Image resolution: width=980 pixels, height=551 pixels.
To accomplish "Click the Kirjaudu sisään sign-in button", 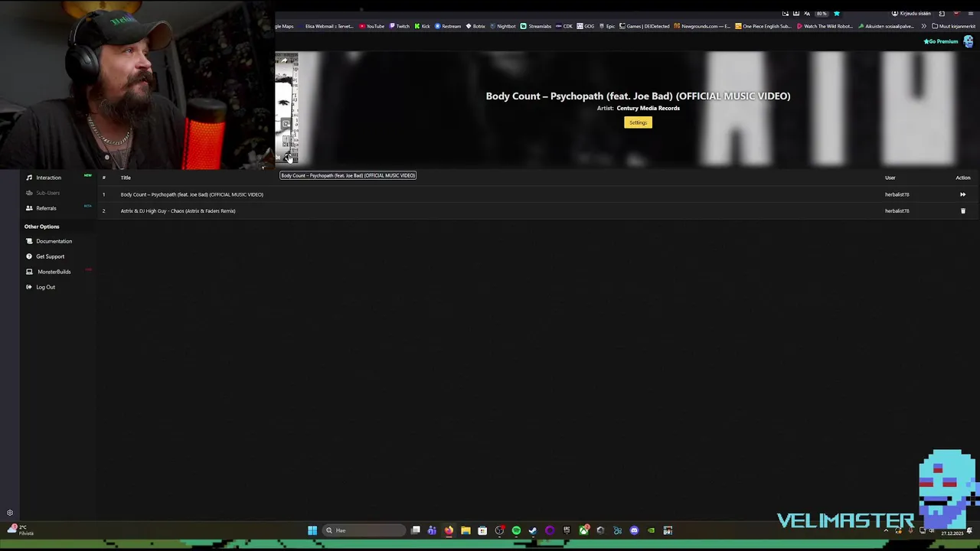I will [911, 13].
